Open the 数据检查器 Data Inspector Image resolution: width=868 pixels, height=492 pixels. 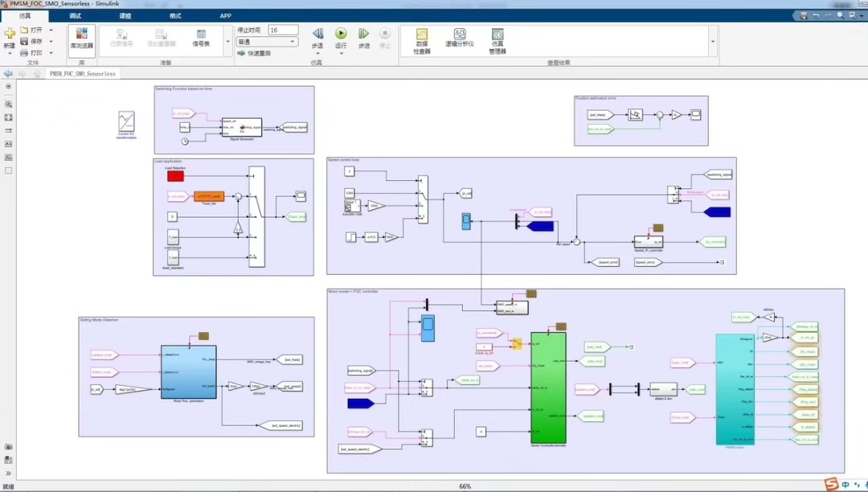coord(422,41)
